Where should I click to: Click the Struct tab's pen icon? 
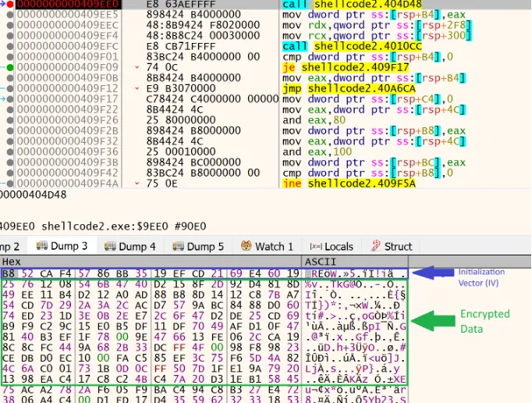pos(374,246)
